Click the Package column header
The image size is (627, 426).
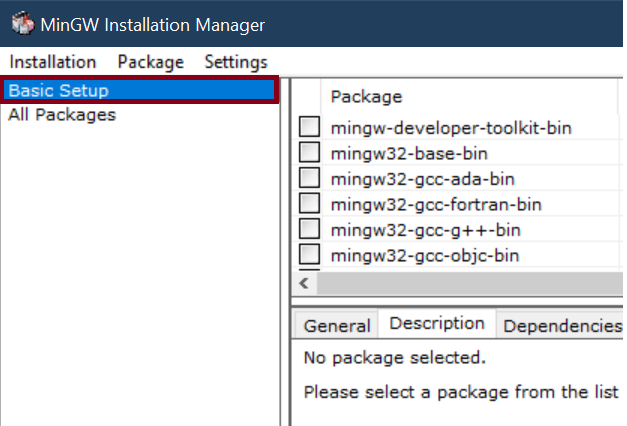367,97
